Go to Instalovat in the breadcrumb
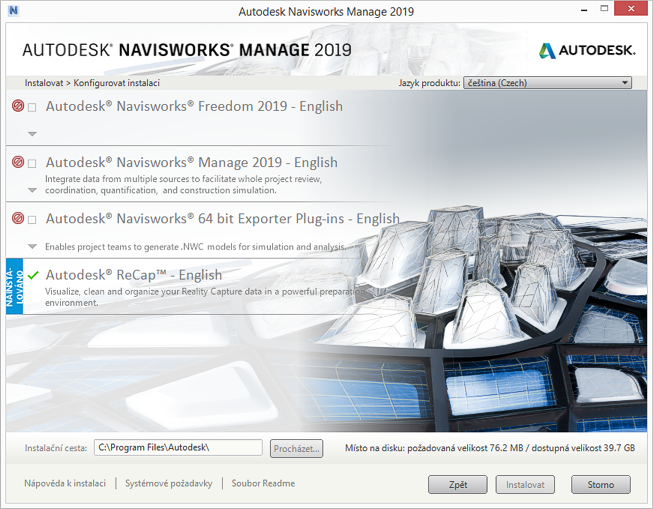The width and height of the screenshot is (653, 509). [45, 83]
